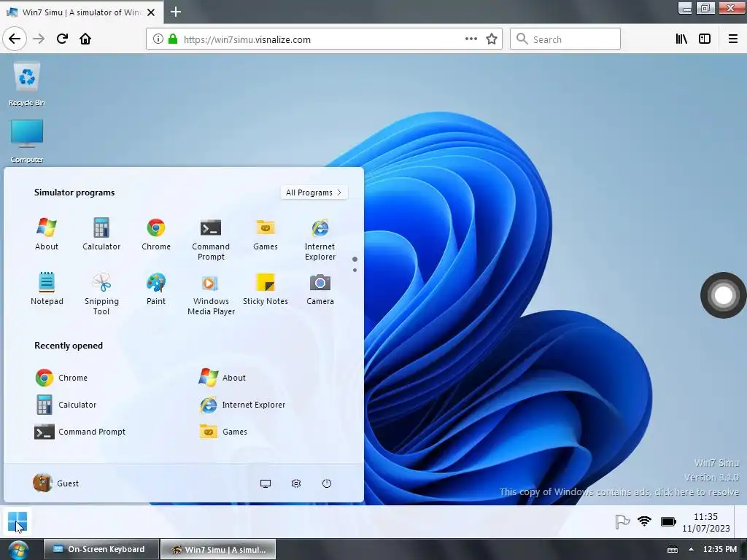Open About in the Recently opened list
The width and height of the screenshot is (747, 560).
[x=222, y=378]
